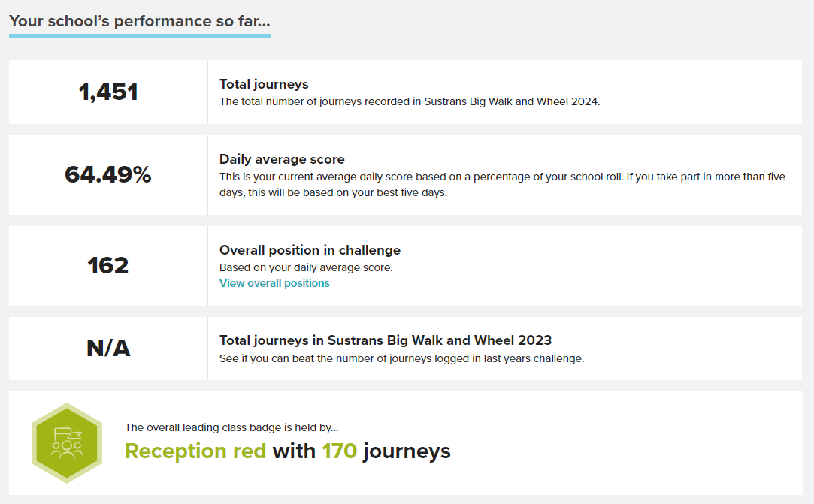Click the 64.49% daily average value
The width and height of the screenshot is (814, 504).
click(108, 174)
